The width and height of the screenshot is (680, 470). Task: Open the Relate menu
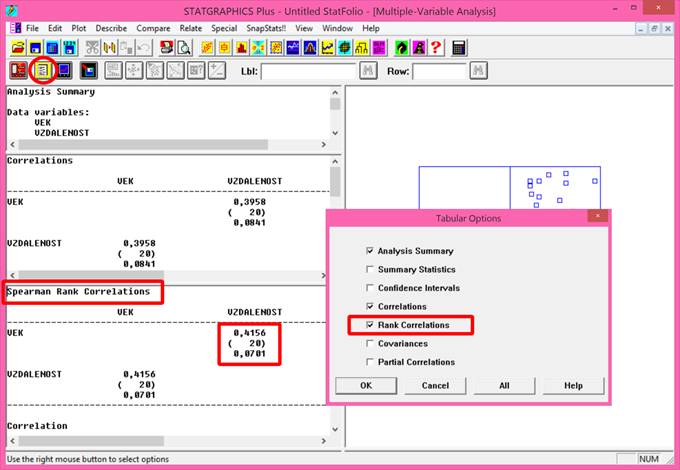(x=190, y=28)
